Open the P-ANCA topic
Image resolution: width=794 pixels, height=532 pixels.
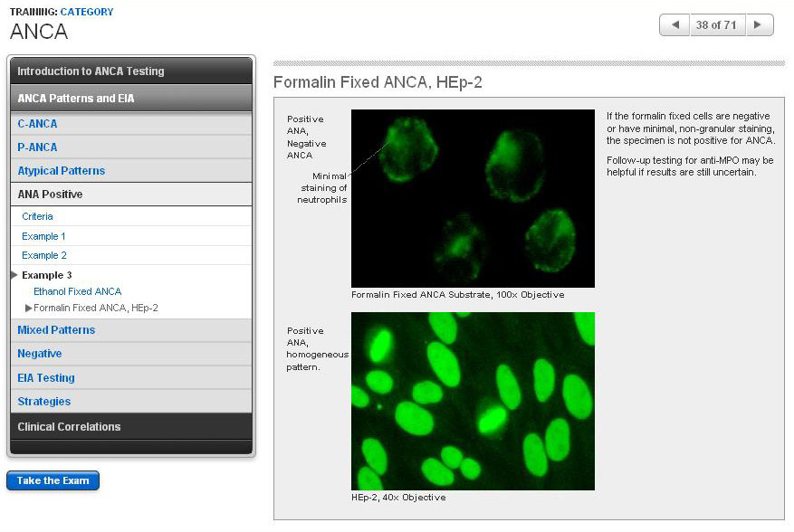click(37, 147)
